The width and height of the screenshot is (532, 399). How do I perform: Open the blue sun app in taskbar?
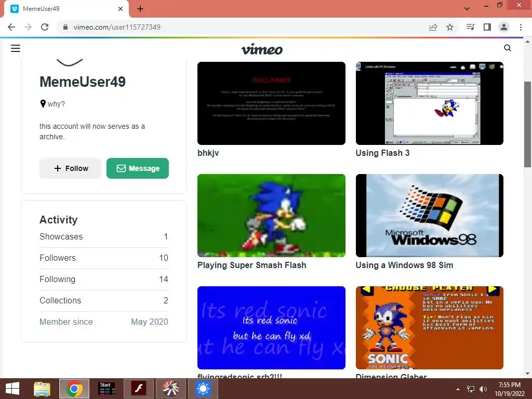(x=203, y=389)
